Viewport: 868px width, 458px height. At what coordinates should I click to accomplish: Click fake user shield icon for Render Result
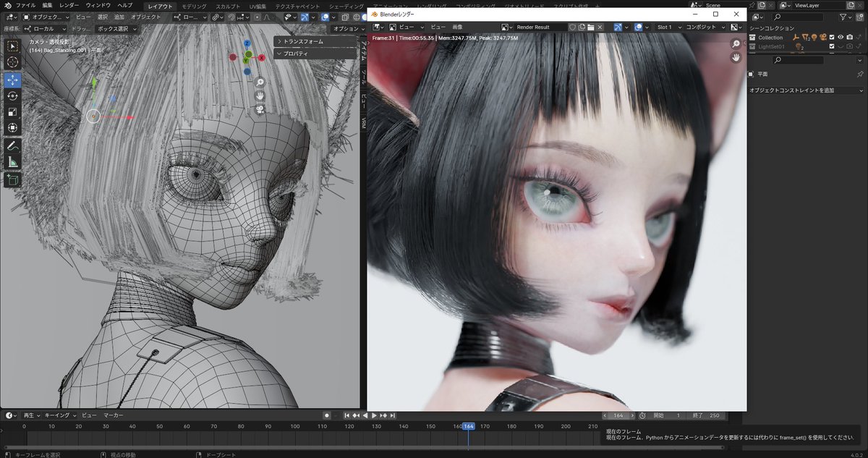pos(571,27)
